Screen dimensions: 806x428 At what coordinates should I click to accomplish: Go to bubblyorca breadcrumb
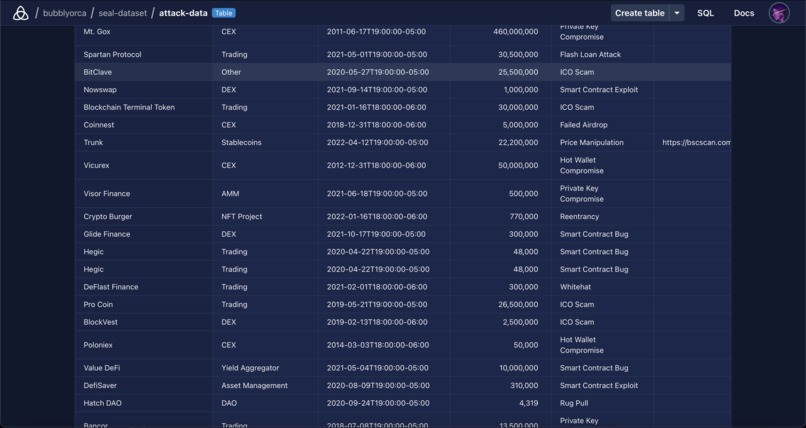(64, 13)
